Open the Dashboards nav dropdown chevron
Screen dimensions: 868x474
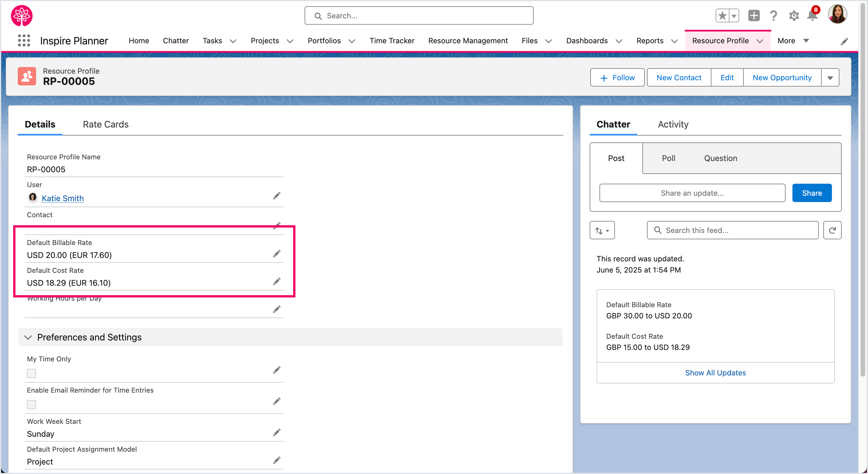point(619,41)
